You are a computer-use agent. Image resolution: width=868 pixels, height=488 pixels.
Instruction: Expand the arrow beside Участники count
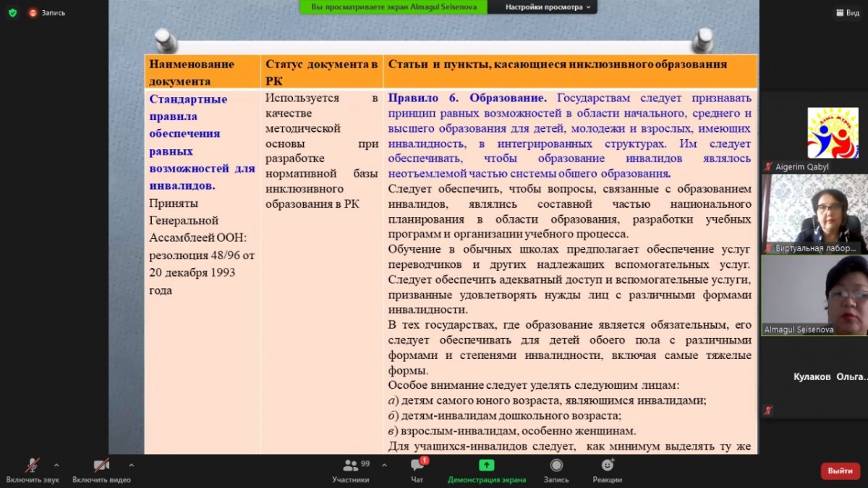[x=384, y=465]
